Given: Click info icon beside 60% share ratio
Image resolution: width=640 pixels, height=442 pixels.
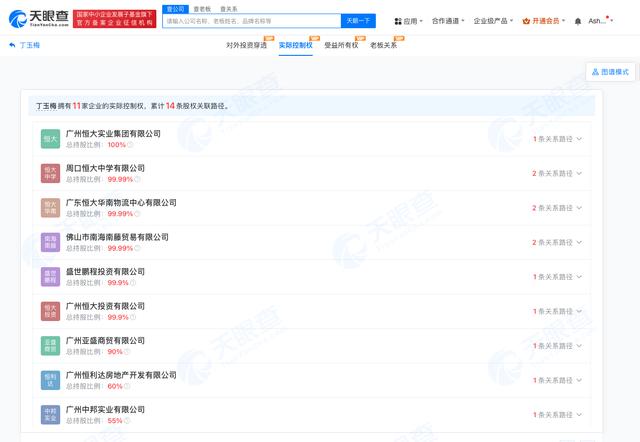Looking at the screenshot, I should click(127, 386).
